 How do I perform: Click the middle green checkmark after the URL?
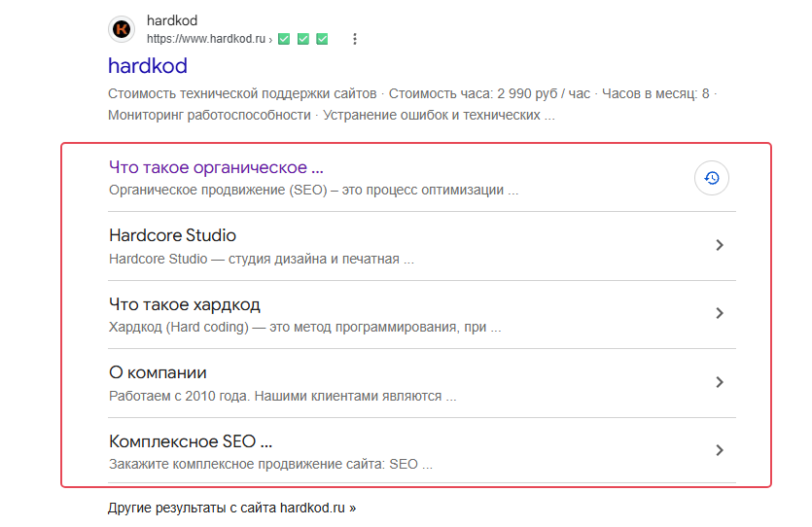[x=303, y=39]
